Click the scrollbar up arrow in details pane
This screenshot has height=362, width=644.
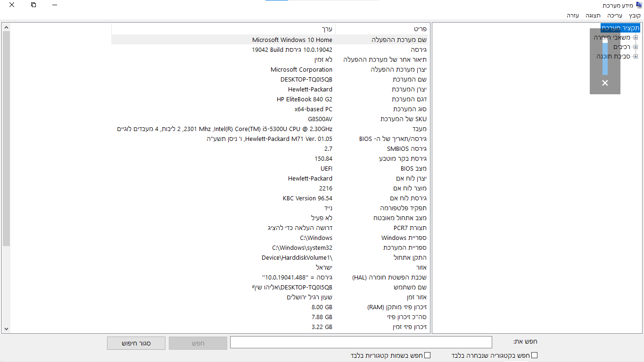[x=6, y=27]
